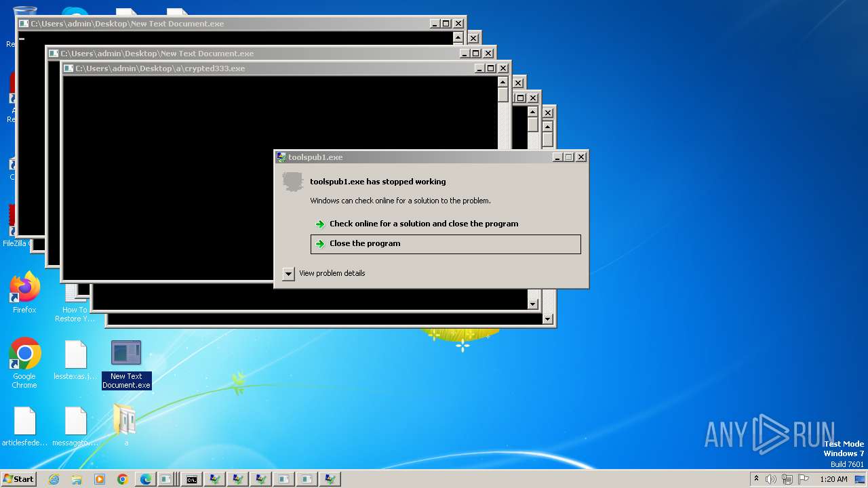Open Action Center flag icon
The width and height of the screenshot is (868, 488).
pyautogui.click(x=804, y=479)
